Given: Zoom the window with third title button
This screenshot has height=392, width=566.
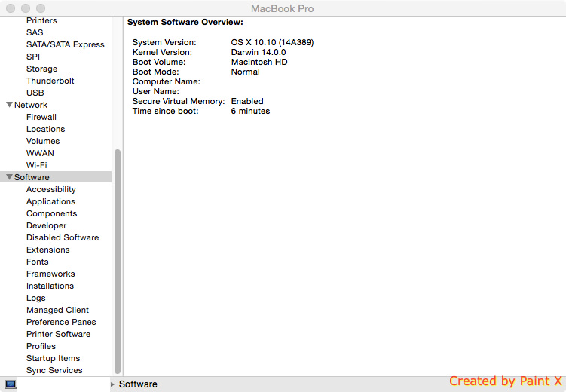Looking at the screenshot, I should (x=41, y=8).
